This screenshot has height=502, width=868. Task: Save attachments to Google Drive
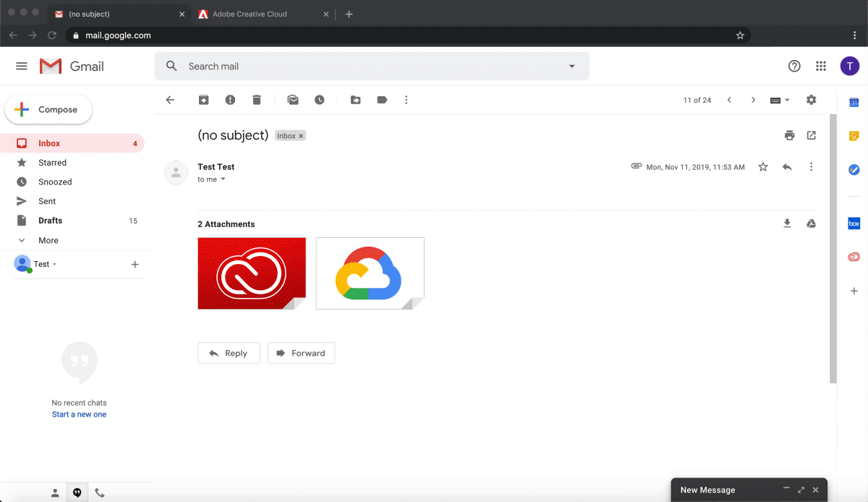click(x=811, y=224)
